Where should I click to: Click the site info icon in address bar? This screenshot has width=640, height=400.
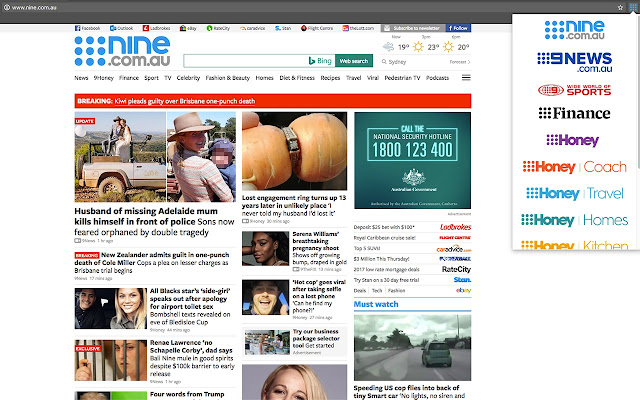7,7
